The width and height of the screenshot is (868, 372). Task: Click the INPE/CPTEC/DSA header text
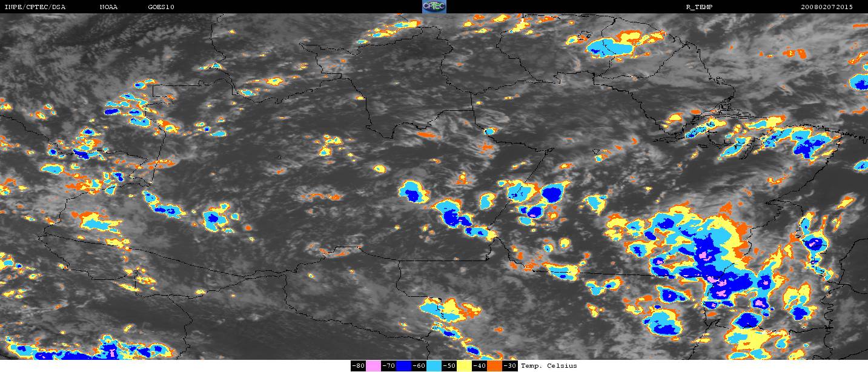pos(35,7)
